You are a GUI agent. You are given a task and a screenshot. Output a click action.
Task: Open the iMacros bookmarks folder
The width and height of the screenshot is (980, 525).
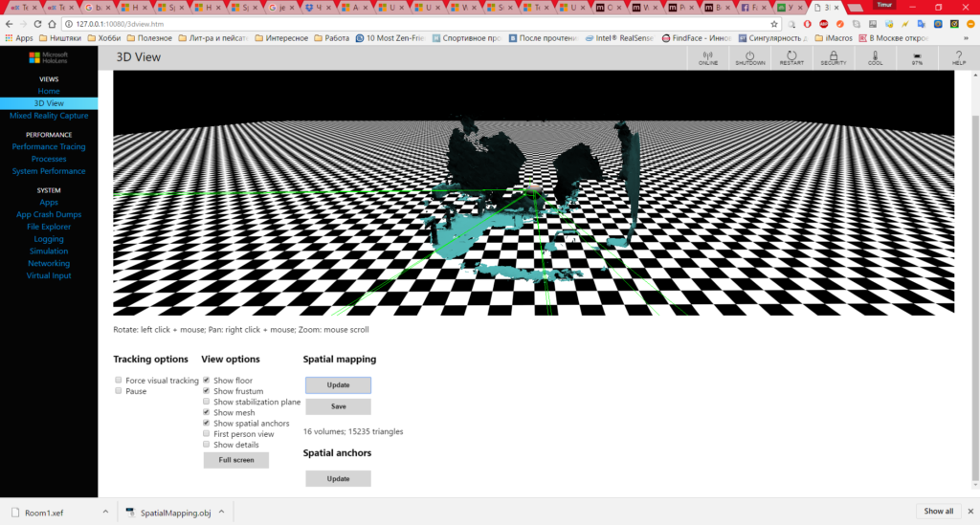click(834, 38)
